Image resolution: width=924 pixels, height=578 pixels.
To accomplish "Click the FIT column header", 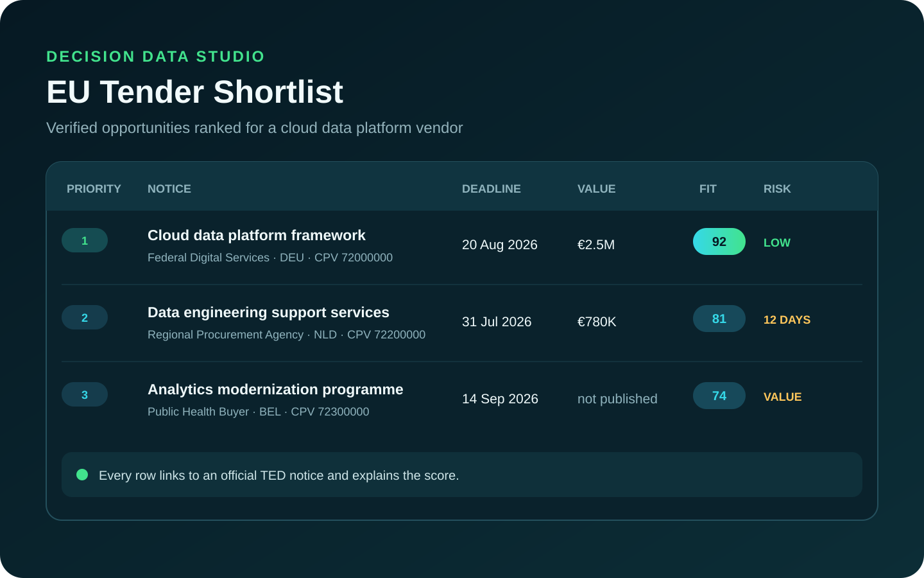I will tap(708, 189).
